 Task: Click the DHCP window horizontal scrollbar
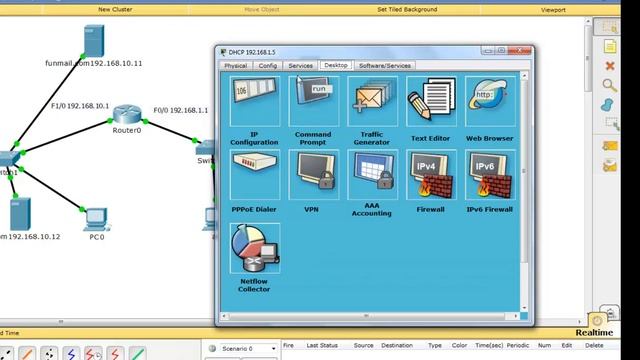pyautogui.click(x=366, y=316)
